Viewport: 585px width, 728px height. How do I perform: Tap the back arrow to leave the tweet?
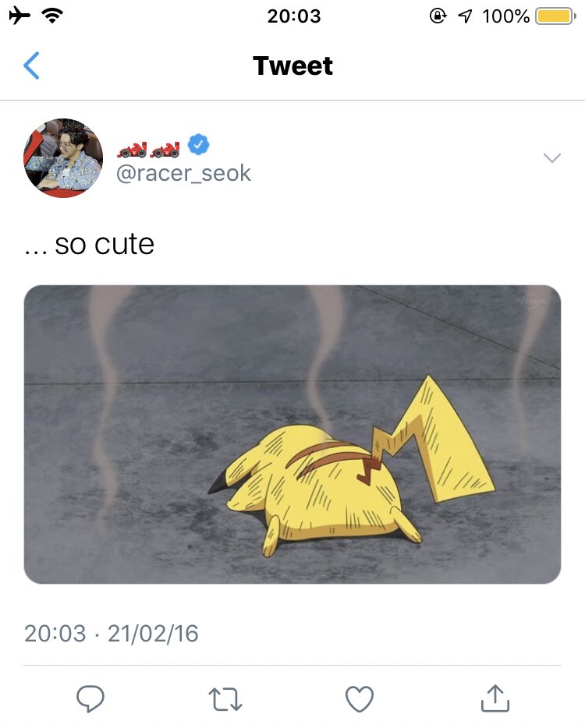click(x=31, y=65)
